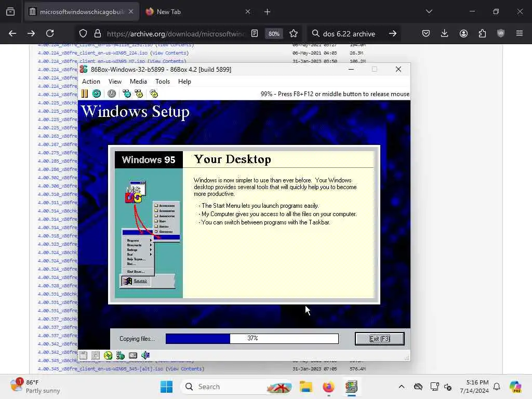Click View Contents for 345-[alt].iso

point(185,369)
